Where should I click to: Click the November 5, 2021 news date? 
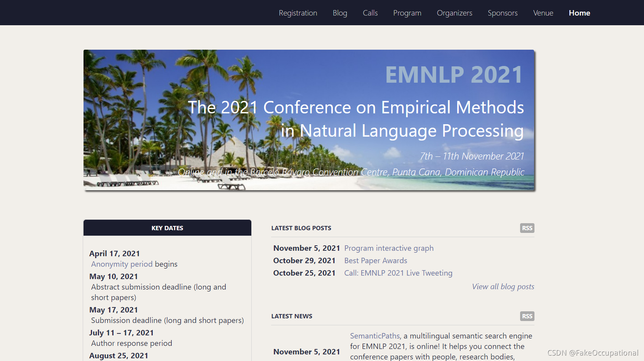[306, 352]
